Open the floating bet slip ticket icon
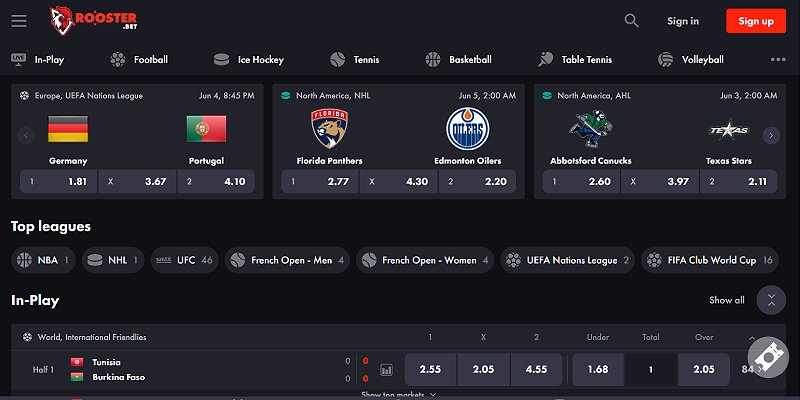This screenshot has width=800, height=400. [768, 357]
